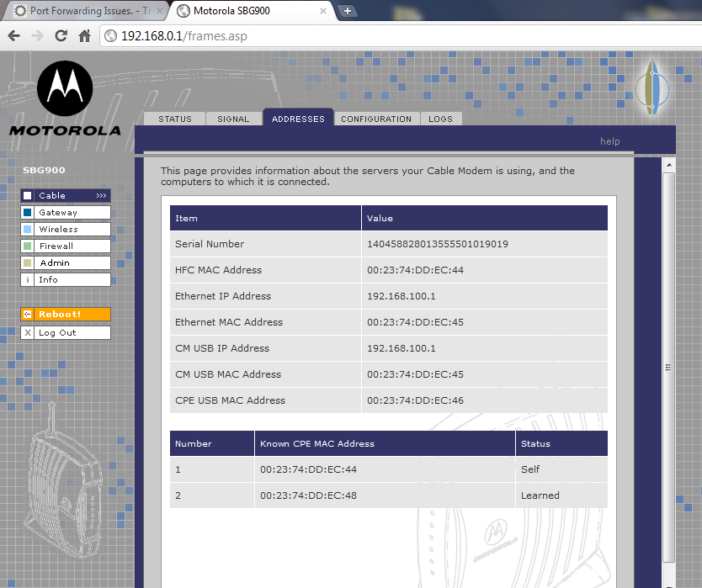Click the Ethernet MAC Address label
The height and width of the screenshot is (588, 702).
pos(229,322)
